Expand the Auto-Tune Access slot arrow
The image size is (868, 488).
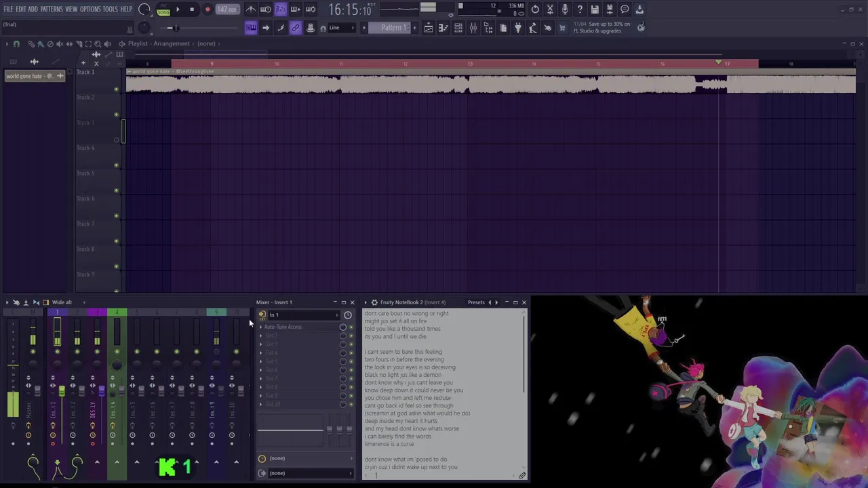click(260, 327)
